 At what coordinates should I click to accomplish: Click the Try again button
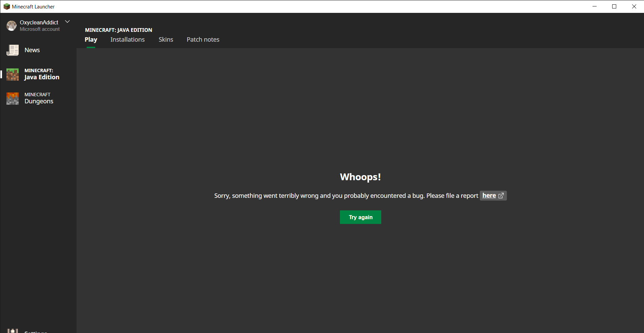pyautogui.click(x=361, y=217)
